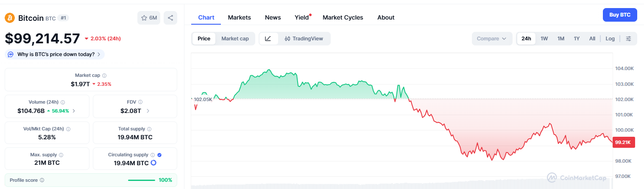644x189 pixels.
Task: Open the Compare dropdown
Action: (x=491, y=39)
